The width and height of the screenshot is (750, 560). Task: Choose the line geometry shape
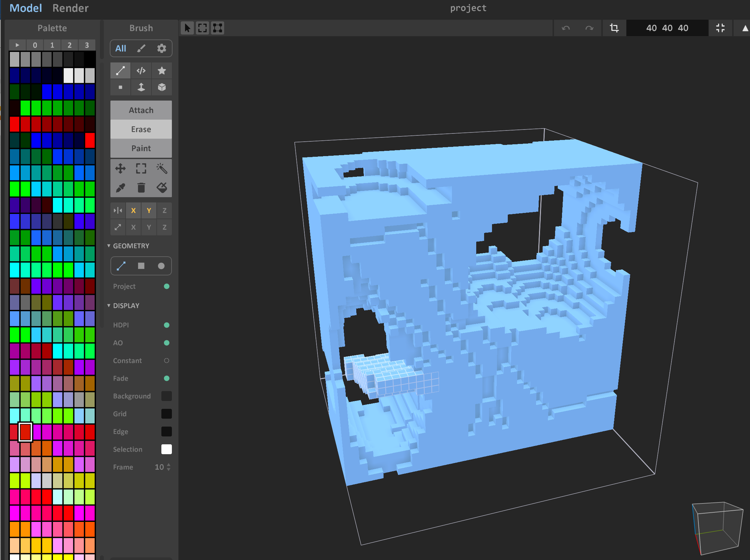pyautogui.click(x=121, y=266)
